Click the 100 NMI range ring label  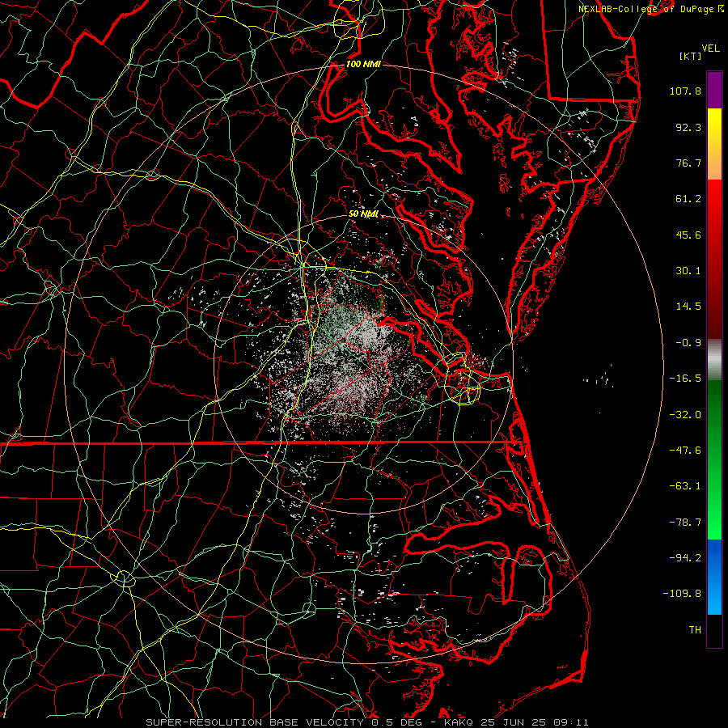363,64
